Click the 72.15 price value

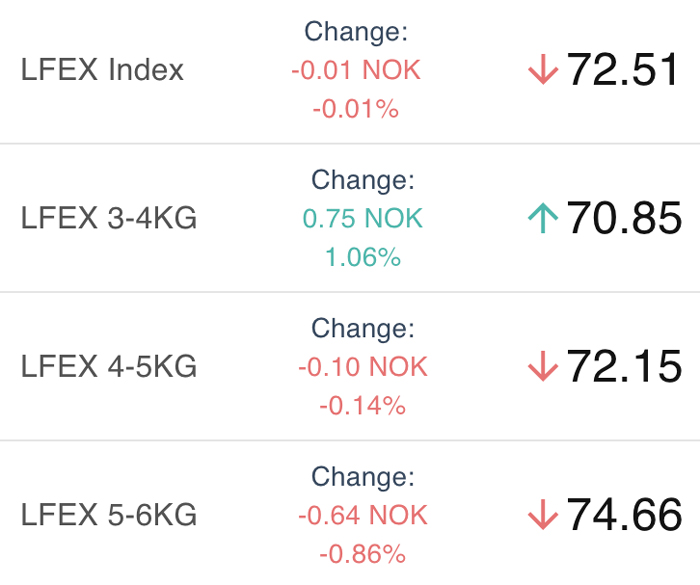[x=624, y=366]
